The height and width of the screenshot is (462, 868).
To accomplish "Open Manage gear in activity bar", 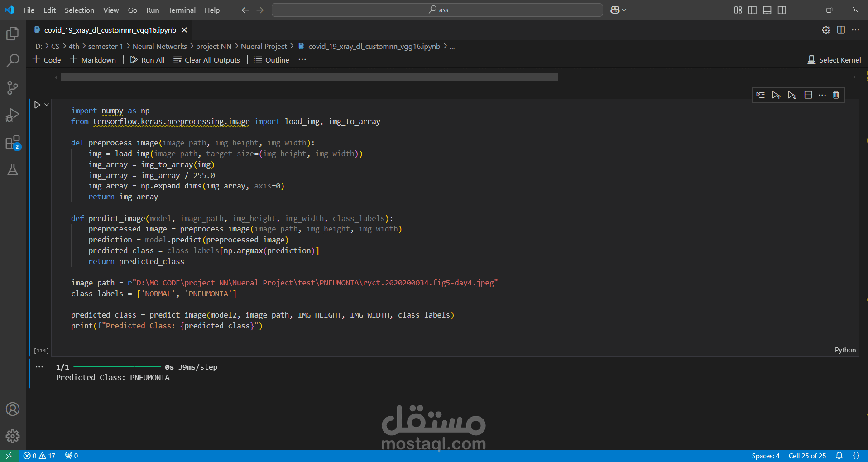I will click(x=13, y=436).
